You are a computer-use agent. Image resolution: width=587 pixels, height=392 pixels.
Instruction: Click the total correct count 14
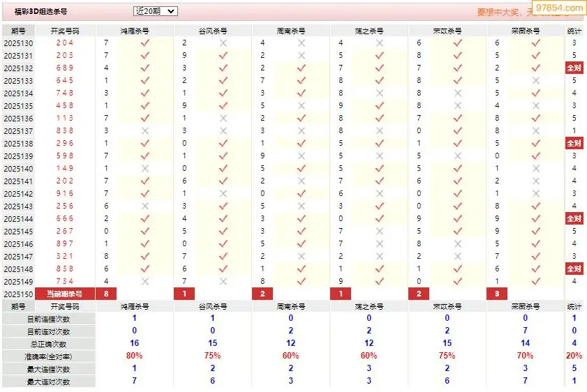(x=525, y=343)
